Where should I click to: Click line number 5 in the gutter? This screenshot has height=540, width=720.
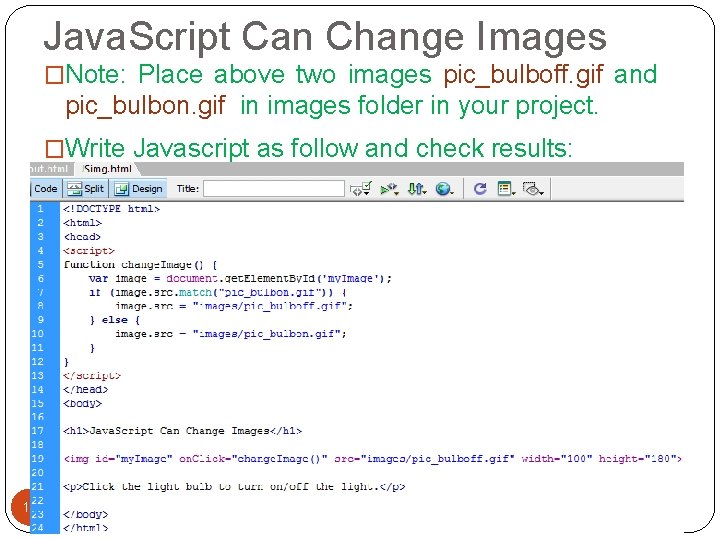pos(40,264)
